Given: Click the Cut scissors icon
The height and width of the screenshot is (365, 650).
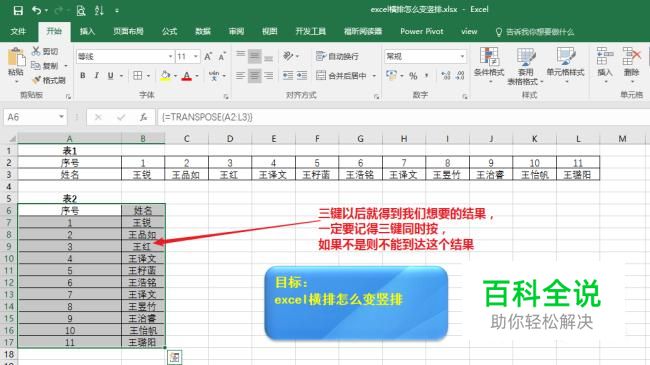Looking at the screenshot, I should [36, 51].
